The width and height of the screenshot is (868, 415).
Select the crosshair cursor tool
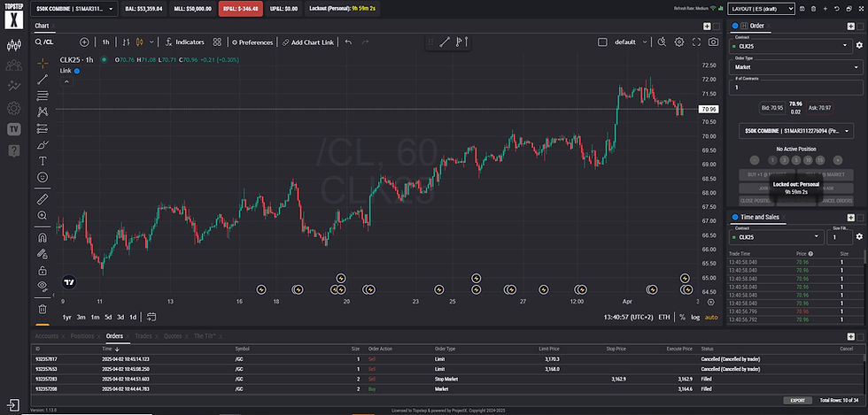pyautogui.click(x=43, y=63)
